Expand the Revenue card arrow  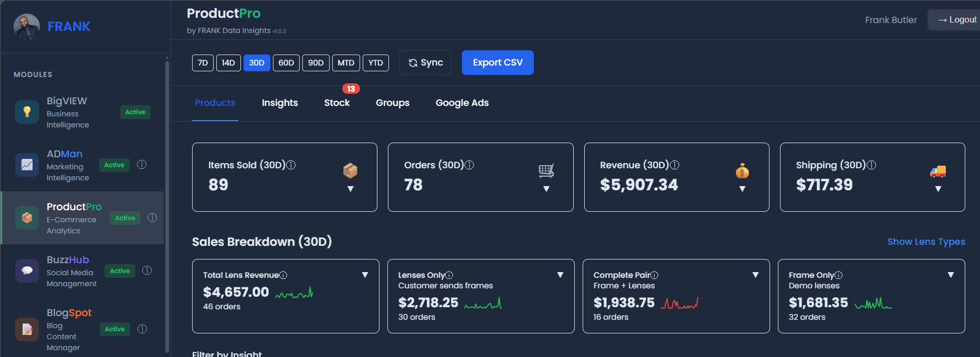(742, 189)
